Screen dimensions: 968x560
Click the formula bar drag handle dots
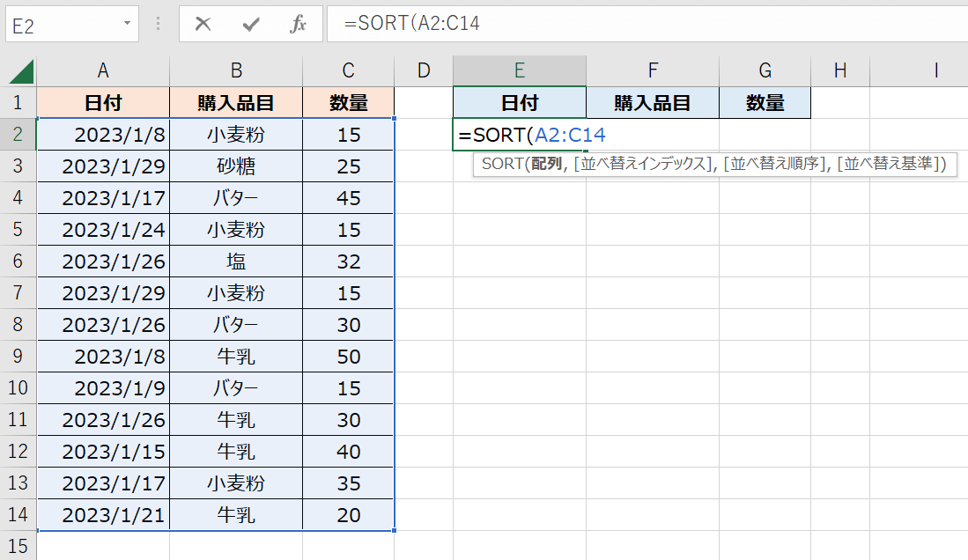pyautogui.click(x=158, y=24)
